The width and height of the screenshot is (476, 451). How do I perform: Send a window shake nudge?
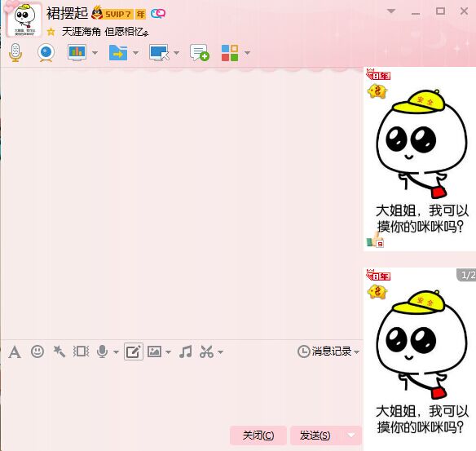81,352
